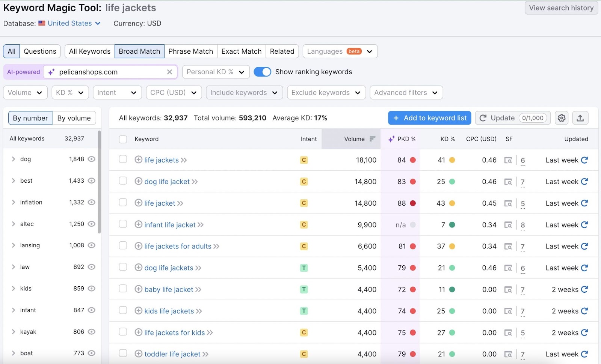Select the Phrase Match tab
The image size is (601, 364).
pyautogui.click(x=191, y=51)
